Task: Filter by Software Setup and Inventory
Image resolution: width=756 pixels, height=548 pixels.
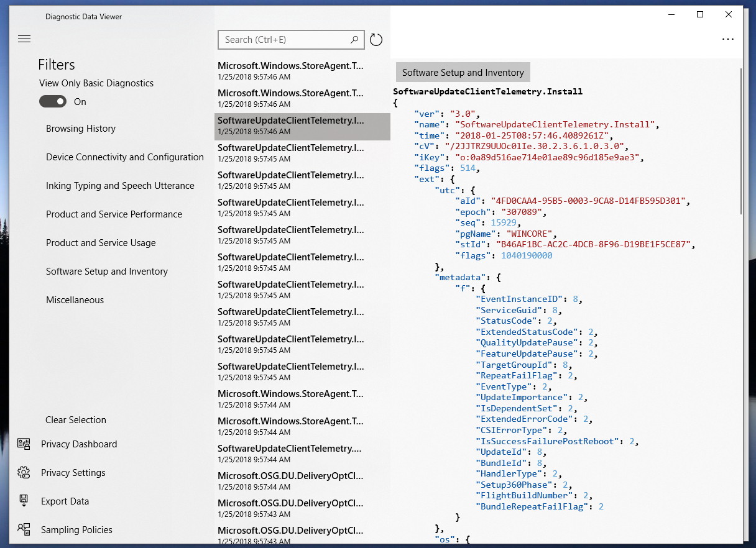Action: [107, 272]
